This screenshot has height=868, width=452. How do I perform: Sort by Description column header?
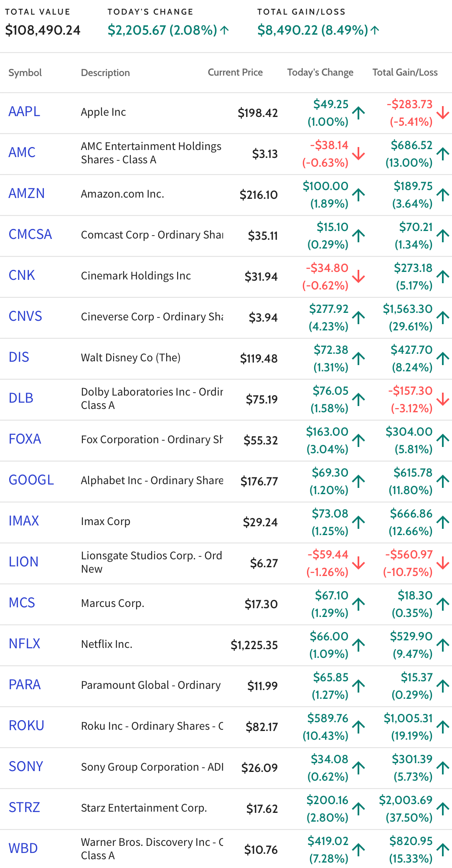click(105, 73)
